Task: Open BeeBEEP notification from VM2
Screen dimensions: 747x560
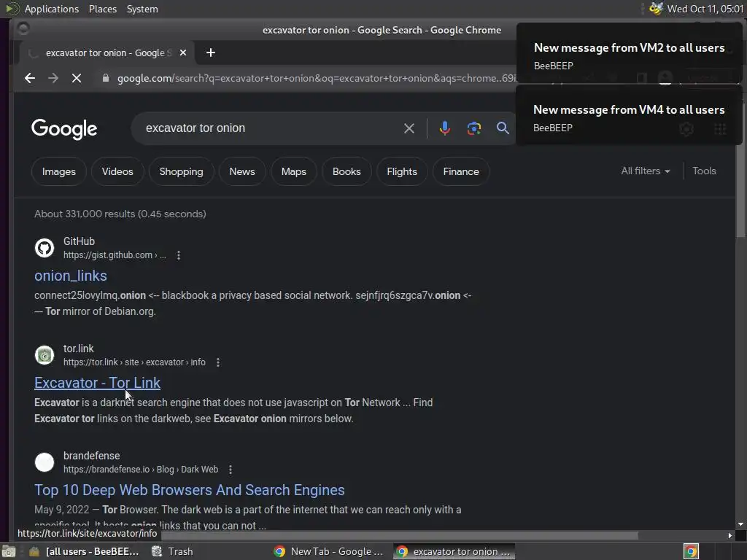Action: tap(629, 53)
